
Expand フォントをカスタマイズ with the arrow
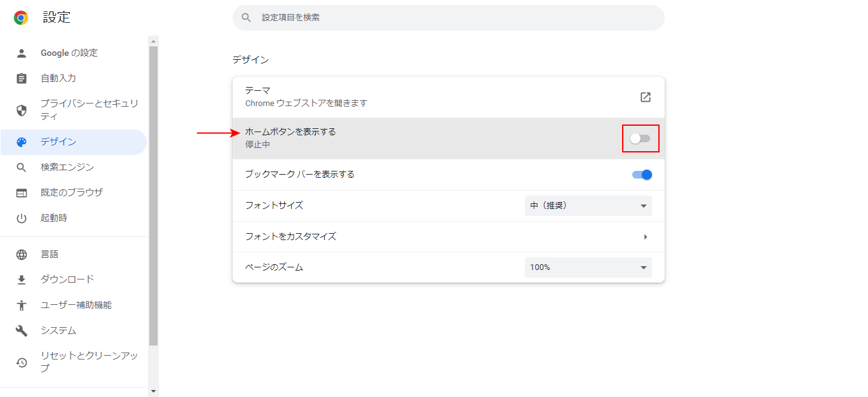[x=645, y=237]
